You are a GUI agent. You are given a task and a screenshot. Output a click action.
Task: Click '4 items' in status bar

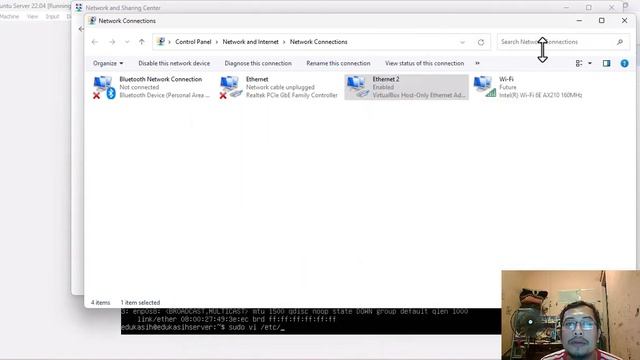(x=100, y=302)
